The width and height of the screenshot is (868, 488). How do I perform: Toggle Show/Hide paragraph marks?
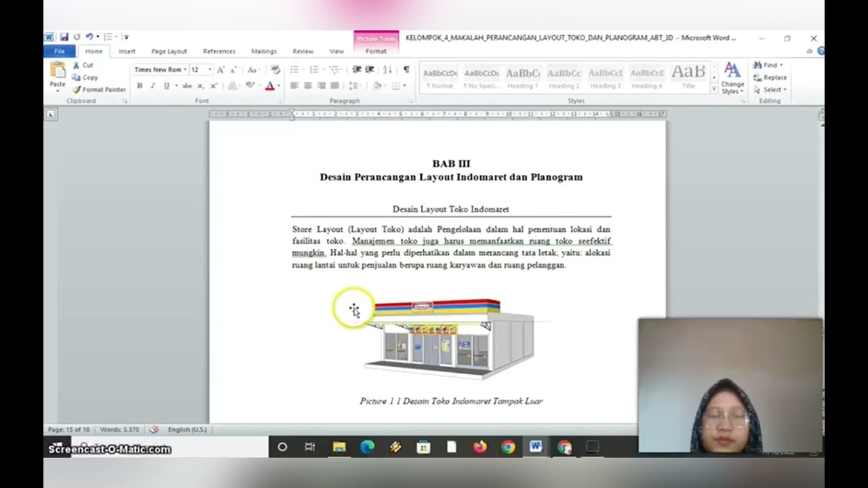tap(406, 70)
